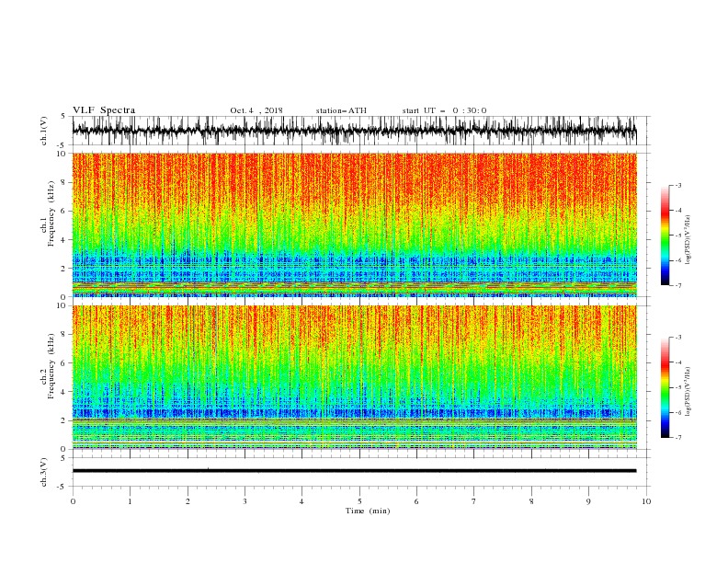Click the "VLF Spectra" title text
The width and height of the screenshot is (728, 563).
(104, 110)
